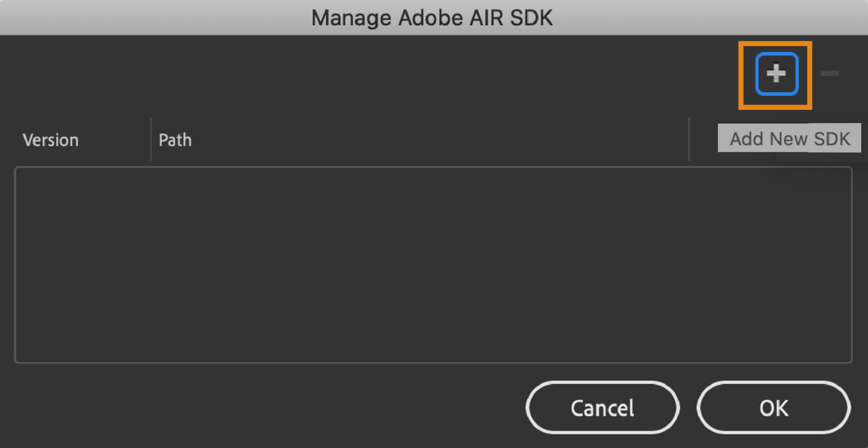Click the minus icon beside the plus button
Viewport: 868px width, 448px height.
point(830,73)
